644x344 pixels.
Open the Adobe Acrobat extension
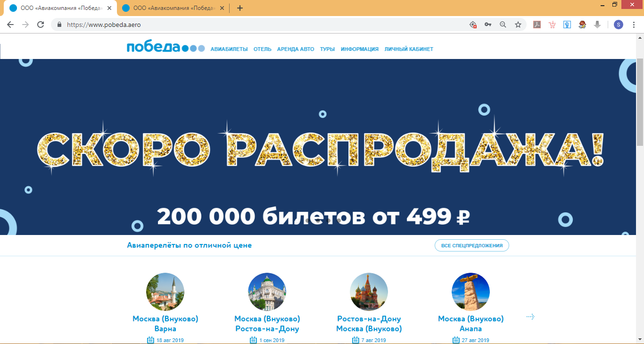537,25
